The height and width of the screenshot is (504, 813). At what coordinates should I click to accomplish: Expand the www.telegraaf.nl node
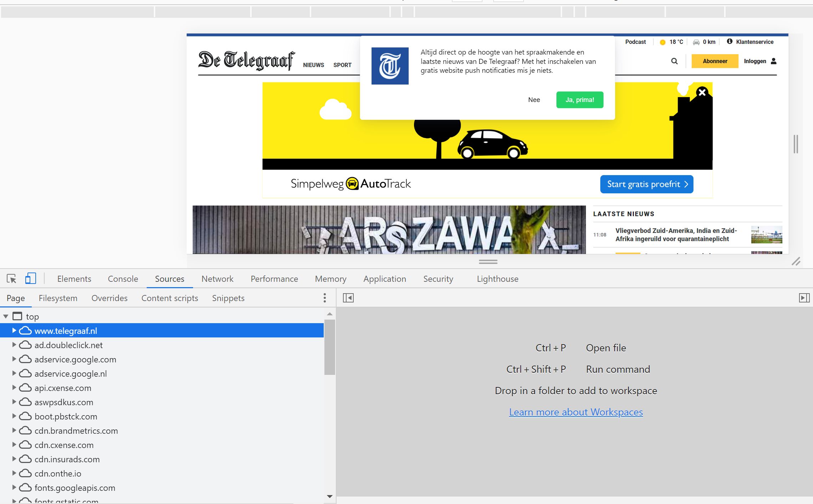pos(14,331)
